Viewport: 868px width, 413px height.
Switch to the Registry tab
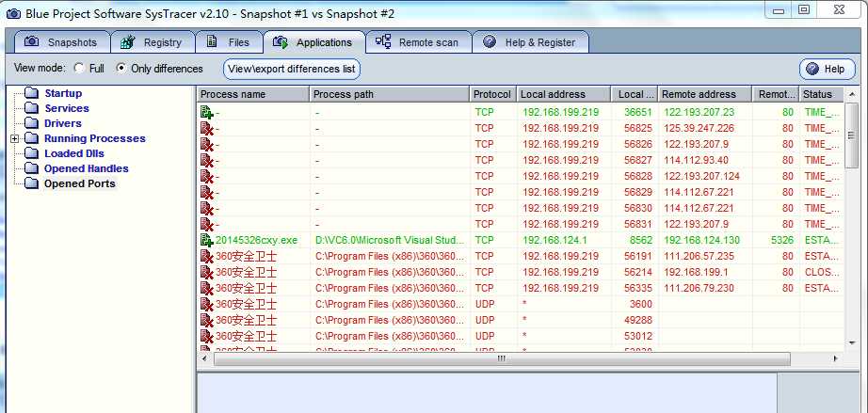153,42
